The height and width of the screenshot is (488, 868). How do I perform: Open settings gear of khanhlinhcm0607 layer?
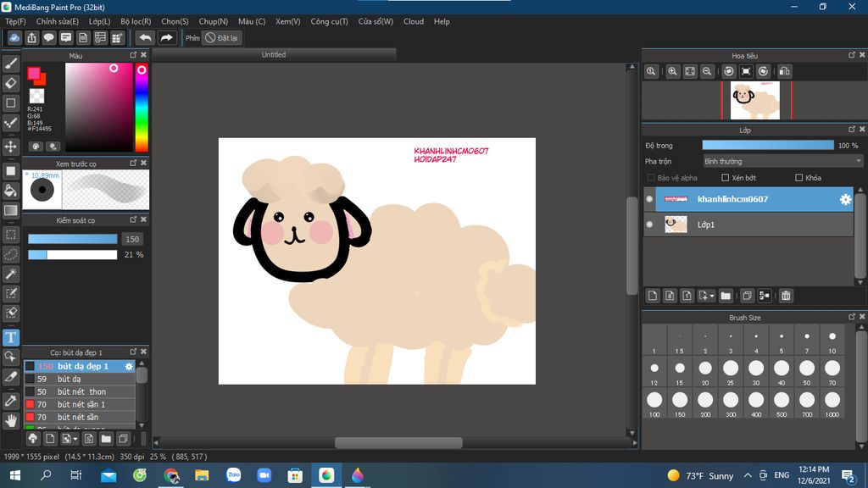[844, 199]
